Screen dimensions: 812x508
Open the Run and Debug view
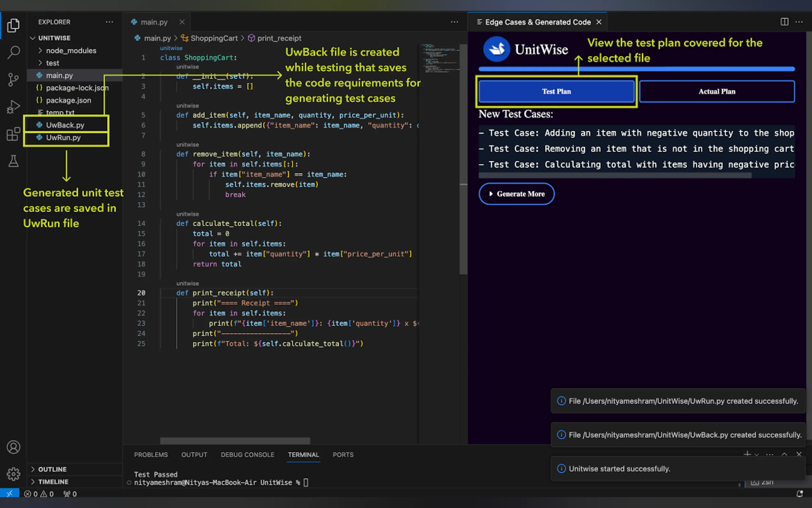click(x=13, y=107)
